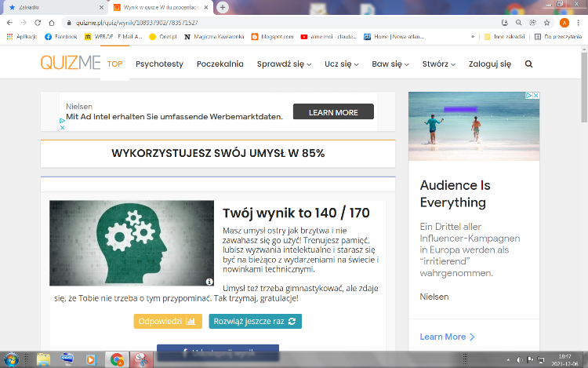The width and height of the screenshot is (588, 368).
Task: Open the Stwórz dropdown menu
Action: (x=438, y=64)
